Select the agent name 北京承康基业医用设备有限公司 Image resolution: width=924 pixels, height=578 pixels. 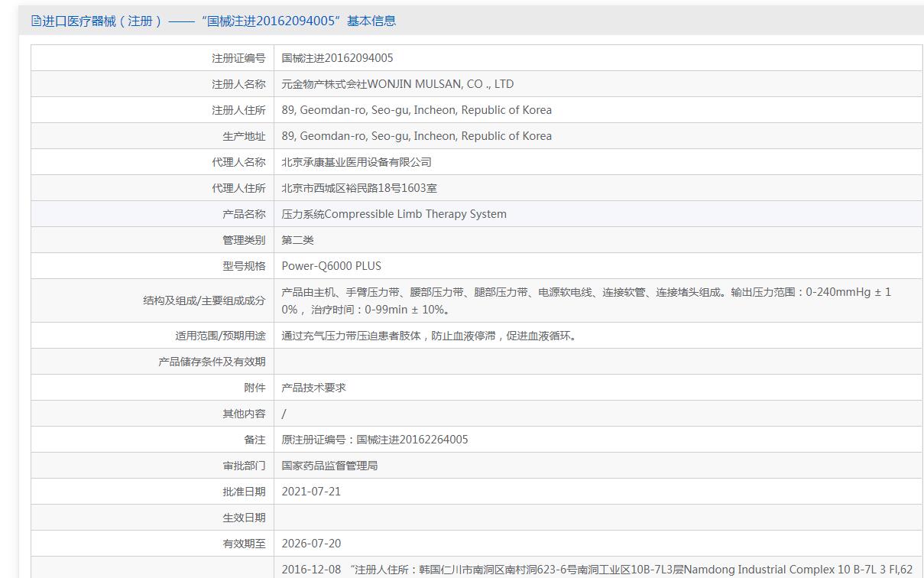[356, 162]
